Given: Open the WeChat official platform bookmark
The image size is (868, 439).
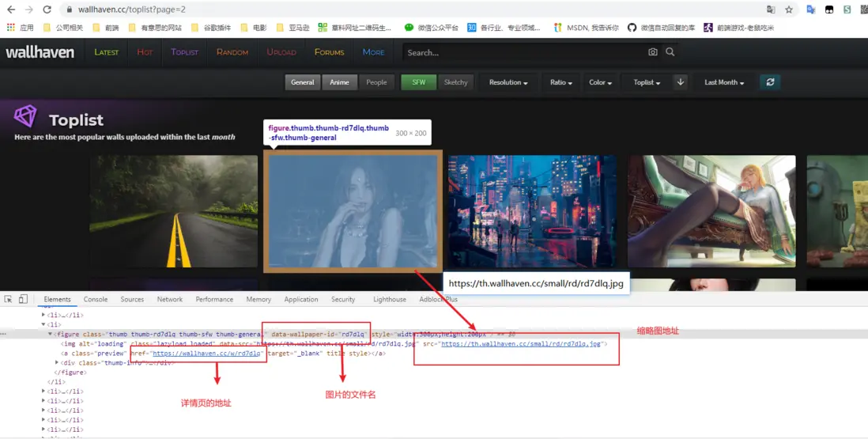Looking at the screenshot, I should (431, 27).
